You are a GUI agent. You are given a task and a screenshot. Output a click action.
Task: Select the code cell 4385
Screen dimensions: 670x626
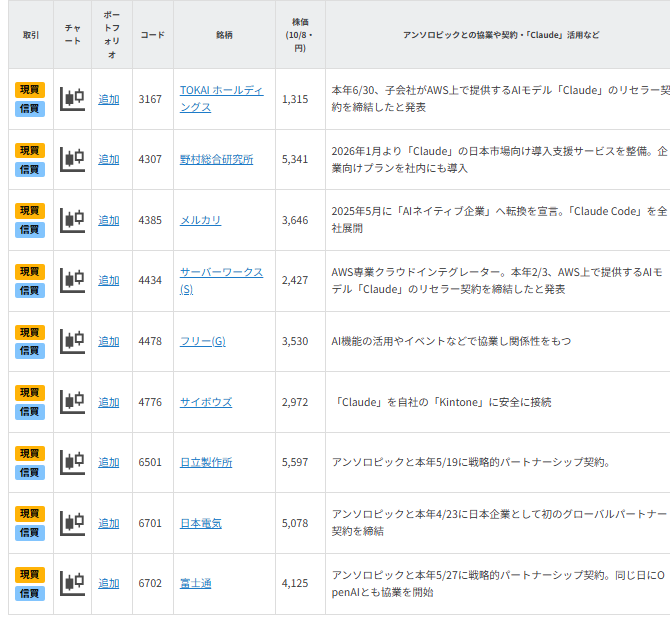click(150, 220)
